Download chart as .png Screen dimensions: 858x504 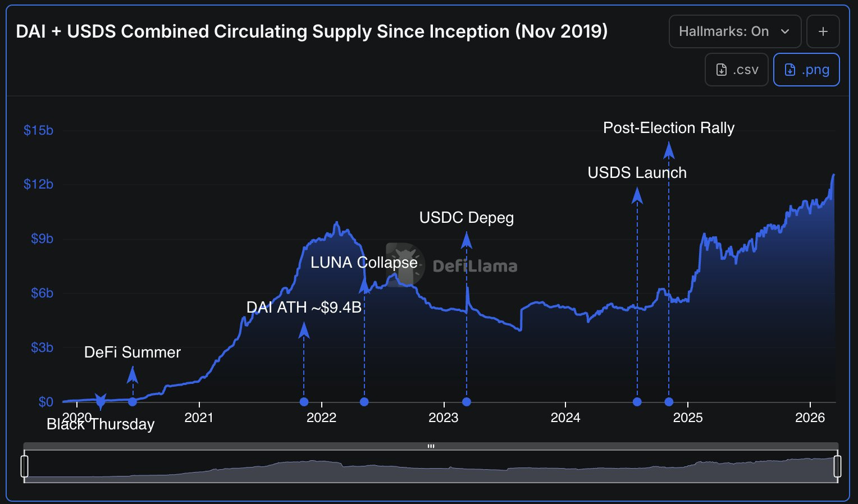tap(806, 70)
